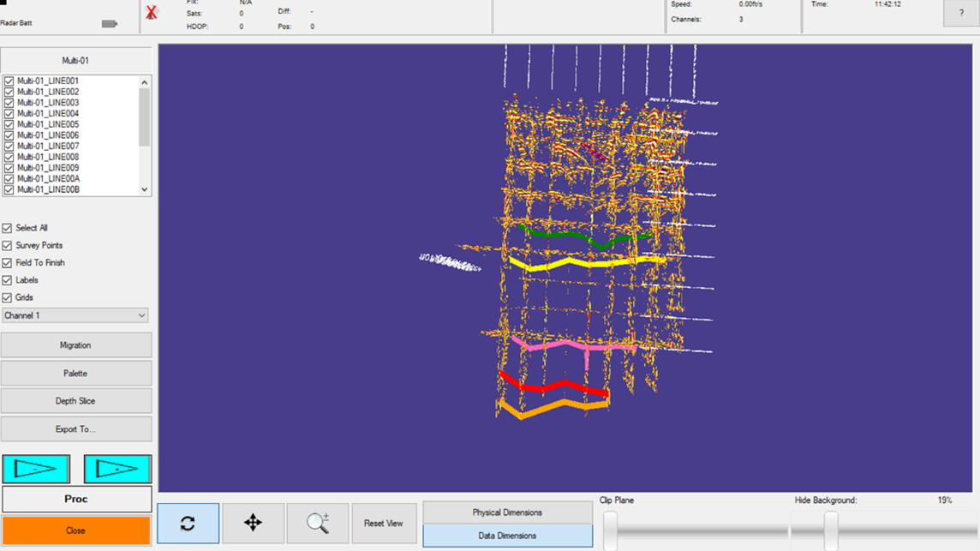The width and height of the screenshot is (980, 551).
Task: Open help with the question mark button
Action: 960,13
